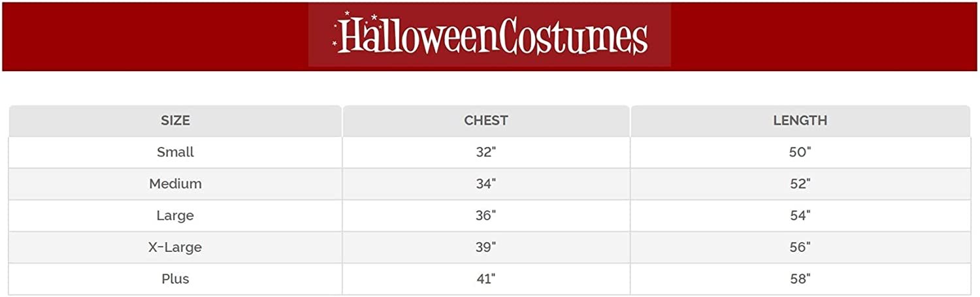Click the 50" length value
This screenshot has width=980, height=297.
tap(800, 152)
